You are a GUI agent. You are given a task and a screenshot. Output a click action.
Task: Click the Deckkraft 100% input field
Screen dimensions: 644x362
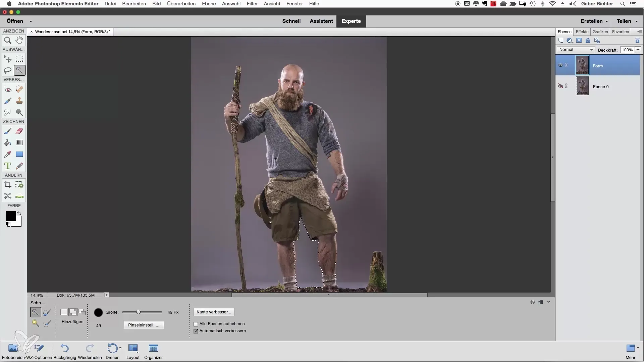pos(627,50)
